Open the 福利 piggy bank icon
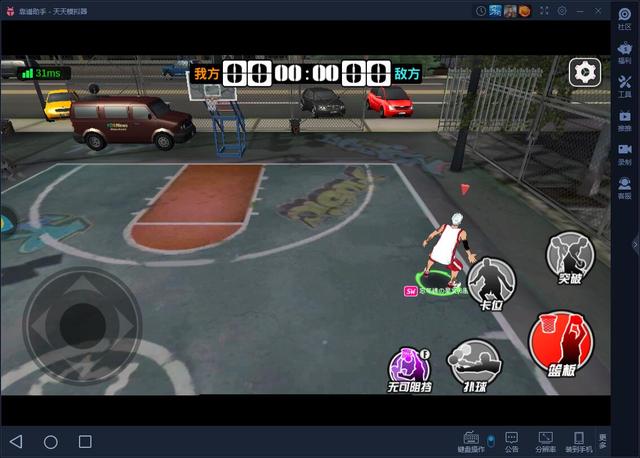640x458 pixels. pos(624,53)
